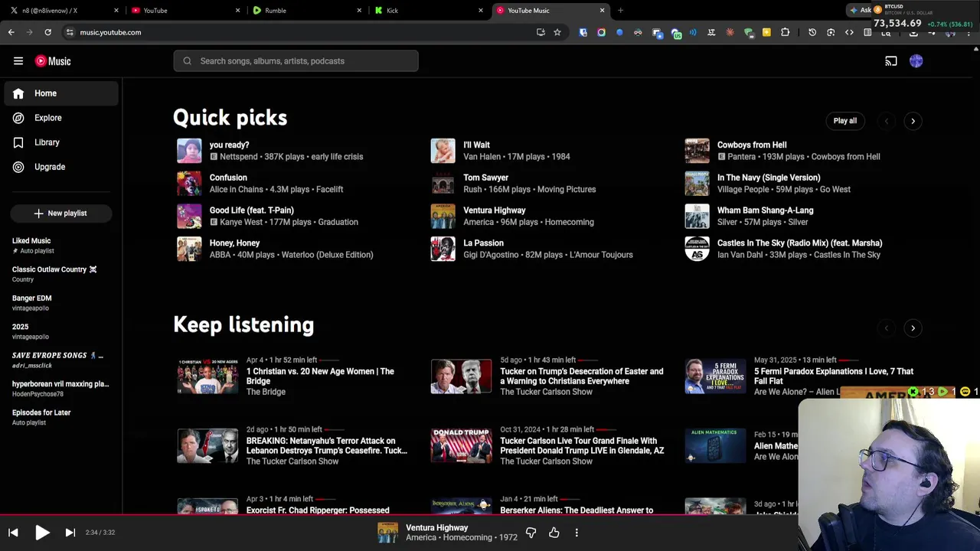Open Exorcist Fr. Chad Ripperger episode
The width and height of the screenshot is (980, 551).
[318, 510]
